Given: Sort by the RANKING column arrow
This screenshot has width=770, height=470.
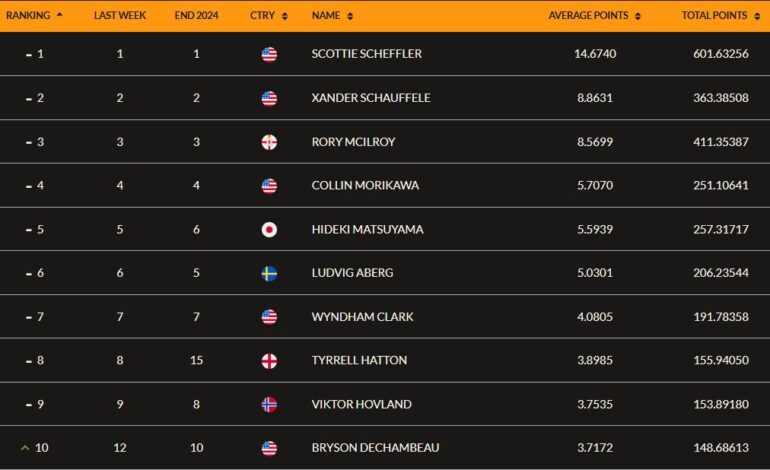Looking at the screenshot, I should coord(59,15).
